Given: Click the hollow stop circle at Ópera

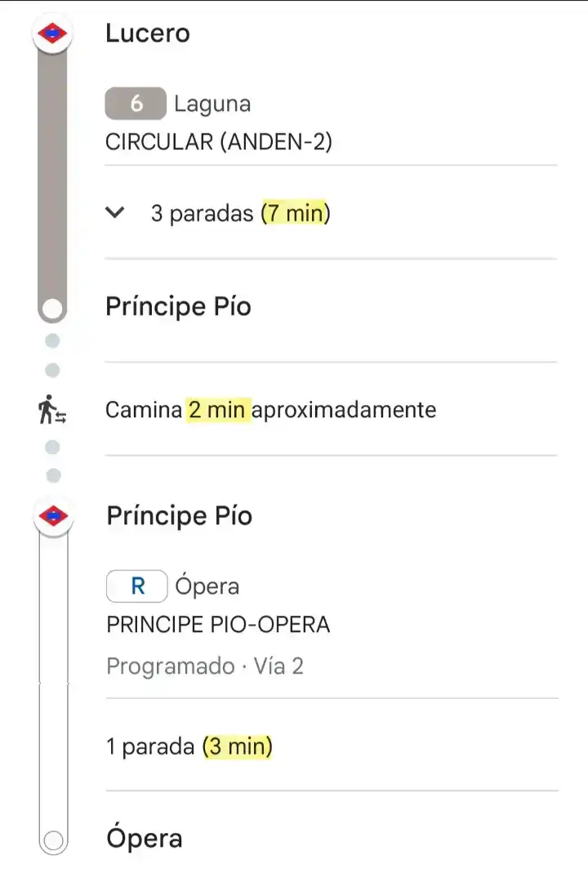Looking at the screenshot, I should (53, 840).
